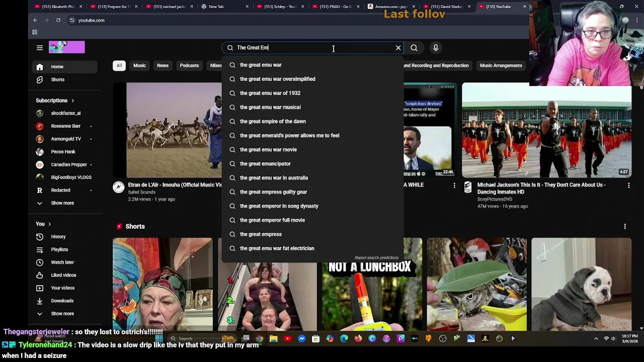Open Liked videos in the sidebar
The height and width of the screenshot is (362, 644).
click(x=65, y=275)
